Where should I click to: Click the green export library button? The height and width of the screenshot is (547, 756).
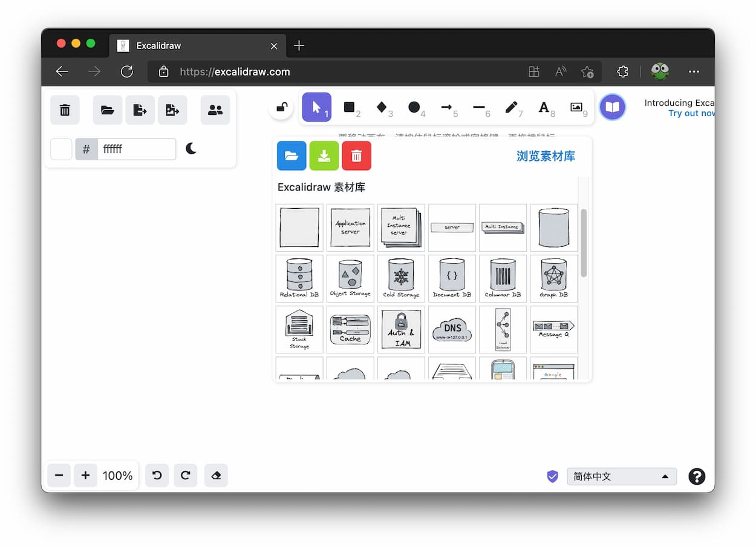point(324,156)
